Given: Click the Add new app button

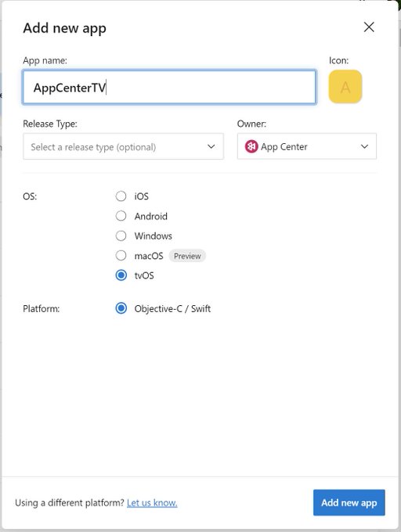Looking at the screenshot, I should tap(349, 502).
